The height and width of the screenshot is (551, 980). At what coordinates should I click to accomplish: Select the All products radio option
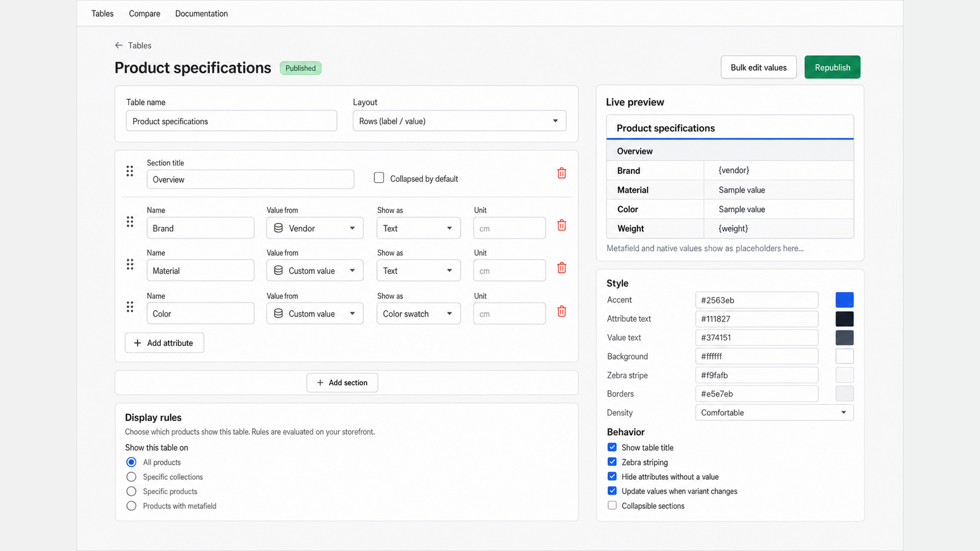click(x=131, y=462)
